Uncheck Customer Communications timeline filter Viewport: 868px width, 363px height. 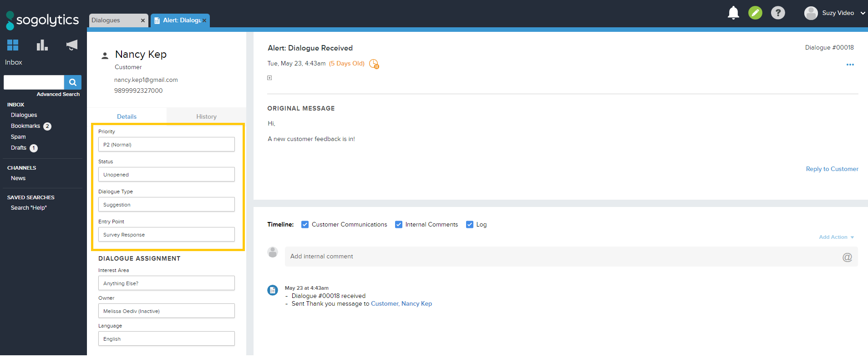point(305,224)
